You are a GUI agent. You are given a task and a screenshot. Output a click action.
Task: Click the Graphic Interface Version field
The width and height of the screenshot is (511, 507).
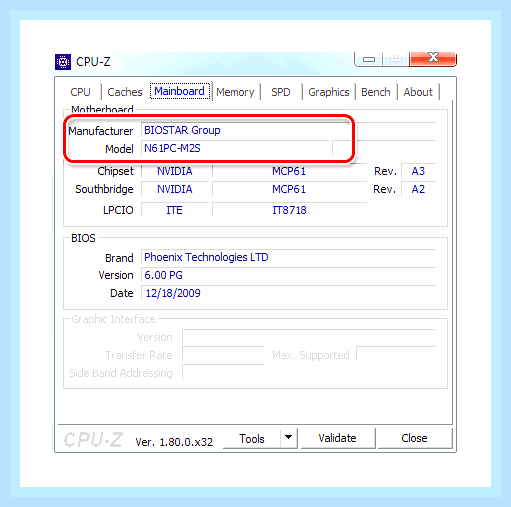(x=309, y=337)
